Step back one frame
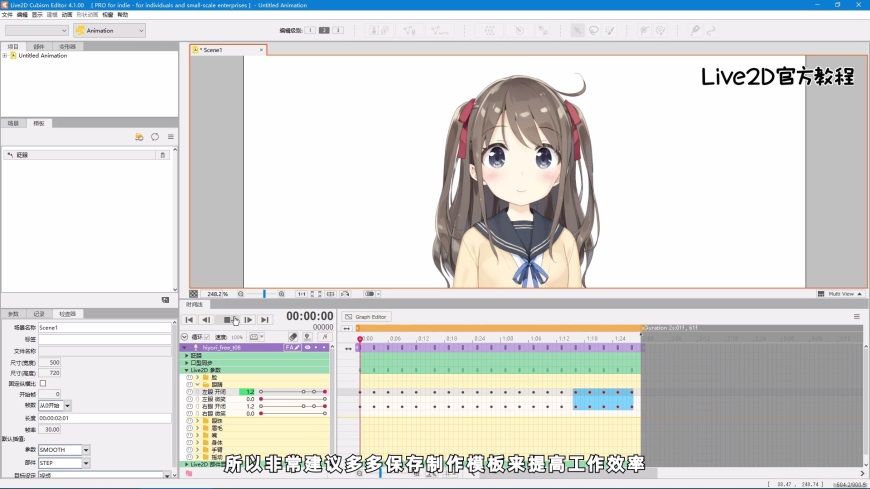 206,320
